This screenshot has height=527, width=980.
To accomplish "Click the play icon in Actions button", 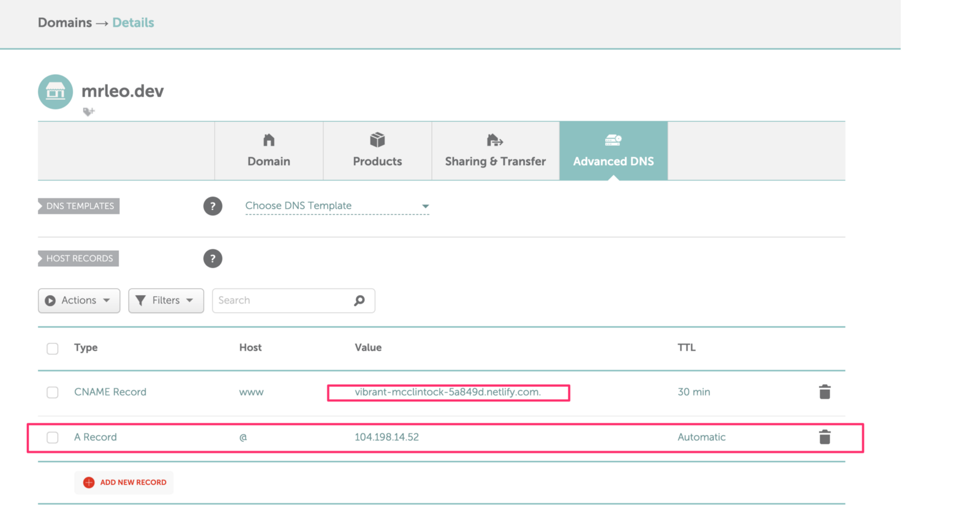I will (50, 301).
